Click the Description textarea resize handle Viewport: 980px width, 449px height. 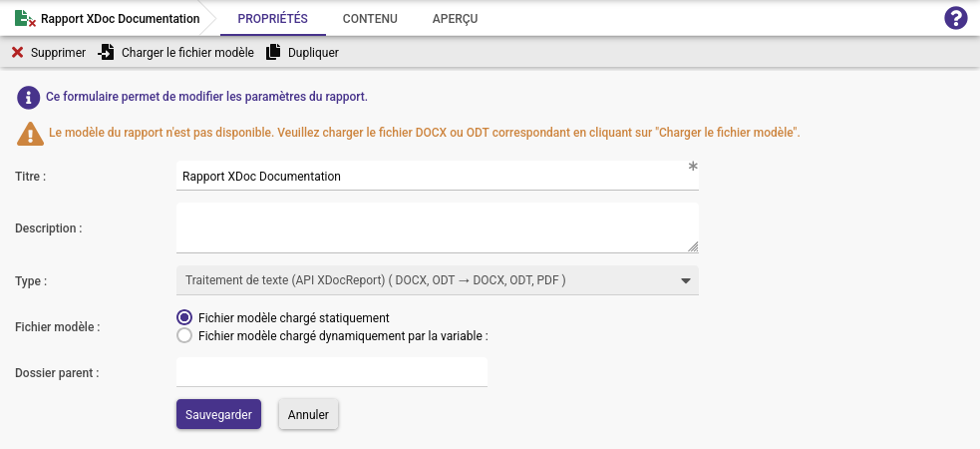693,246
